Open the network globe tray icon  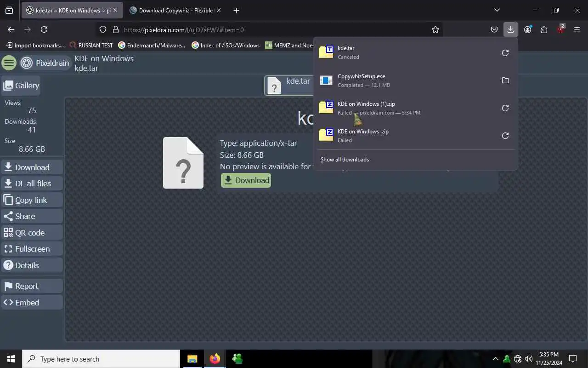point(518,359)
